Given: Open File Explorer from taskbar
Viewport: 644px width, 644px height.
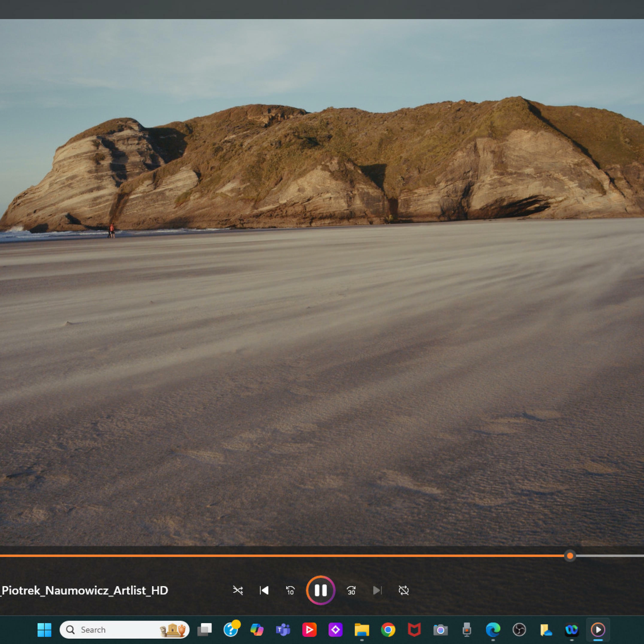Looking at the screenshot, I should coord(362,630).
